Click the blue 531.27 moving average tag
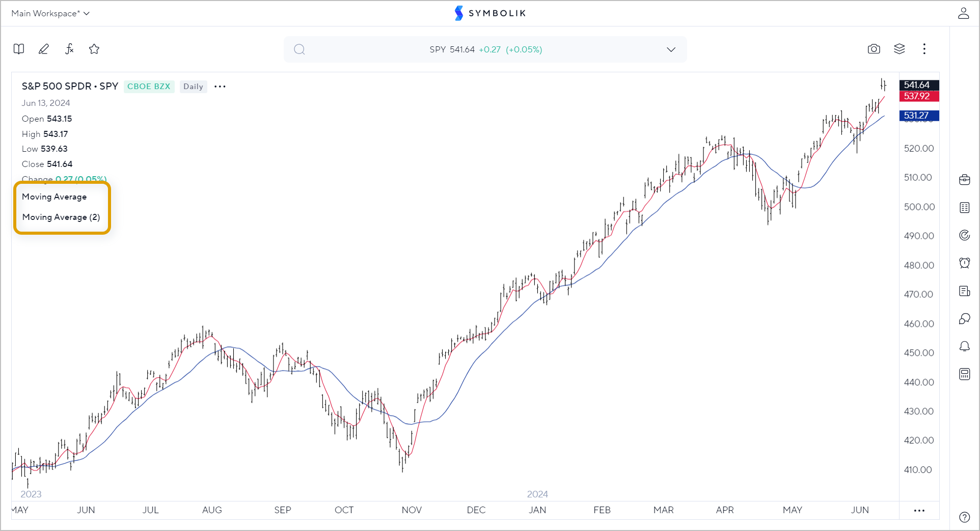The image size is (980, 531). [919, 116]
